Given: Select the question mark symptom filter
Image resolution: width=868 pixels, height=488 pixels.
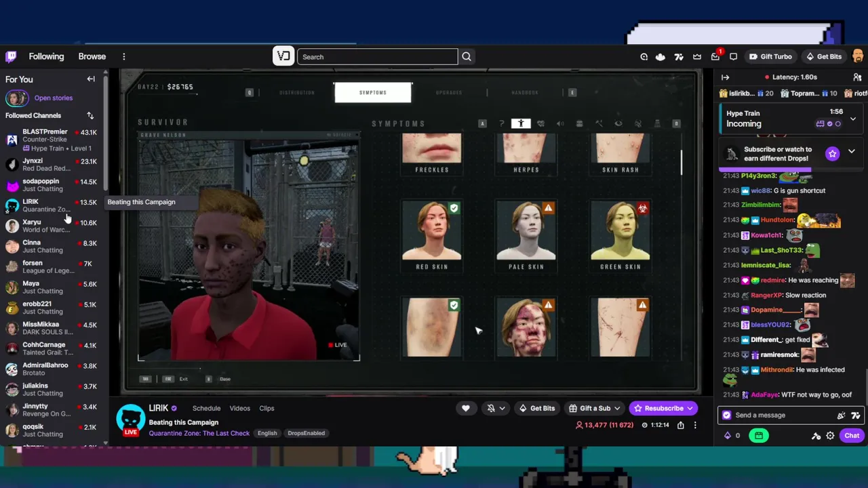Looking at the screenshot, I should 502,123.
